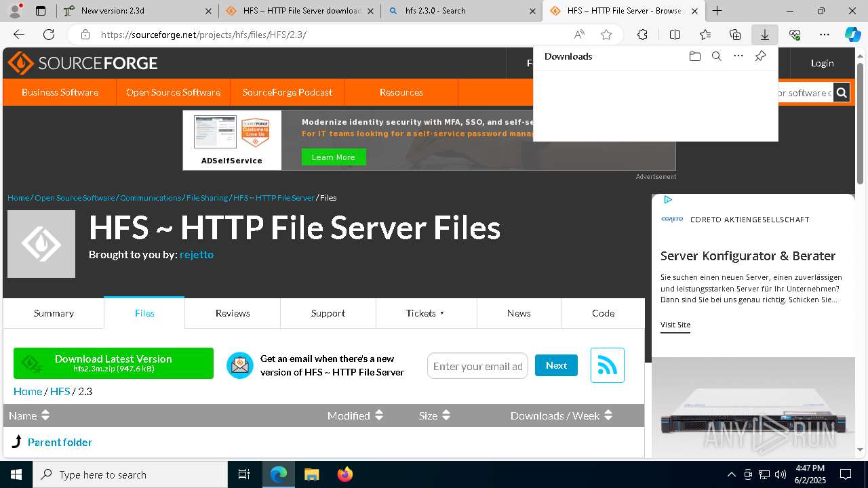Click the taskbar search box
The height and width of the screenshot is (488, 868).
(x=130, y=474)
